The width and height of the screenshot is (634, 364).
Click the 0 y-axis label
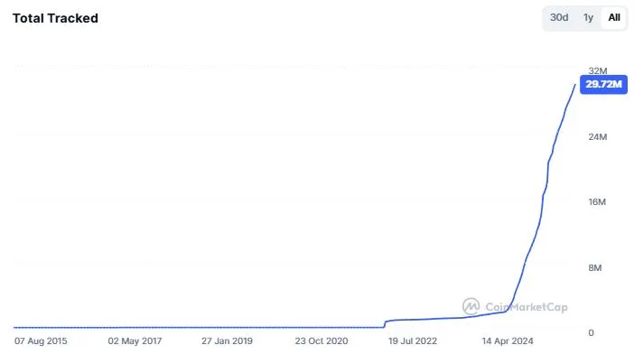tap(591, 333)
